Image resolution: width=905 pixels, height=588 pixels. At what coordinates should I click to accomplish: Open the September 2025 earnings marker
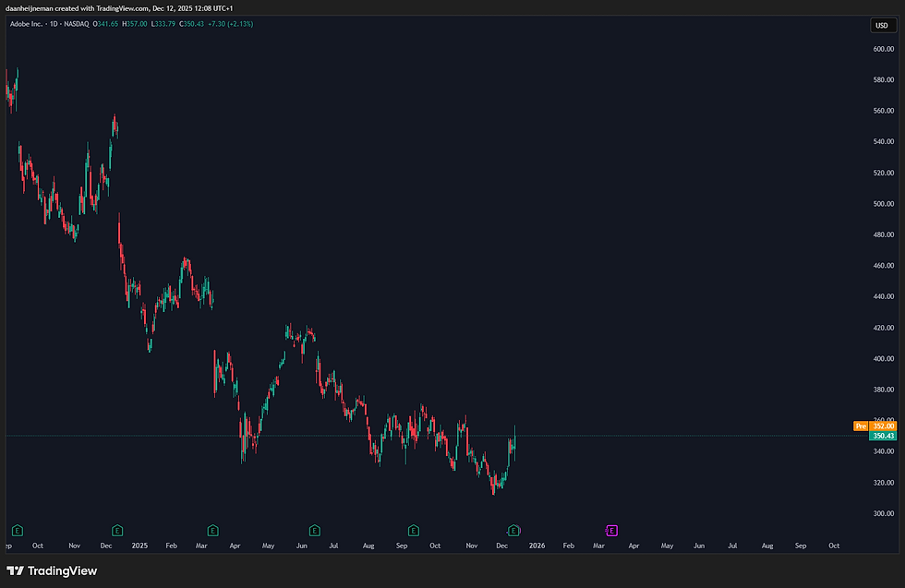[x=414, y=530]
